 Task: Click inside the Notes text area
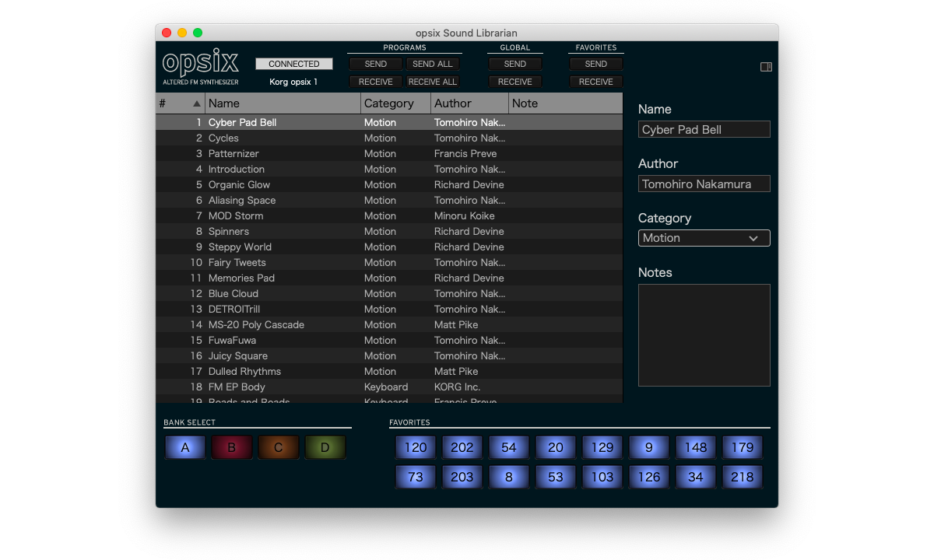(x=704, y=335)
